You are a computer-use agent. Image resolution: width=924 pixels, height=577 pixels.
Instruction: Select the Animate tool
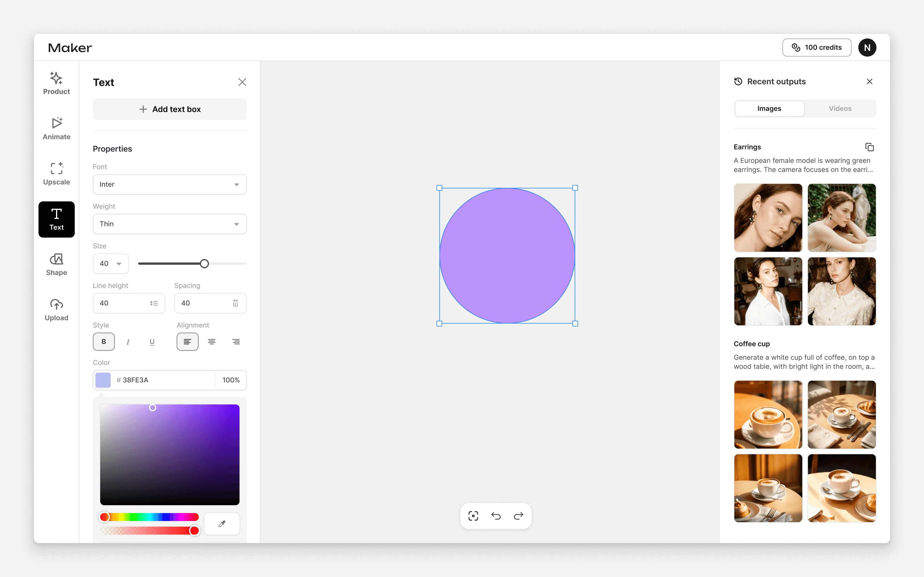click(x=57, y=129)
